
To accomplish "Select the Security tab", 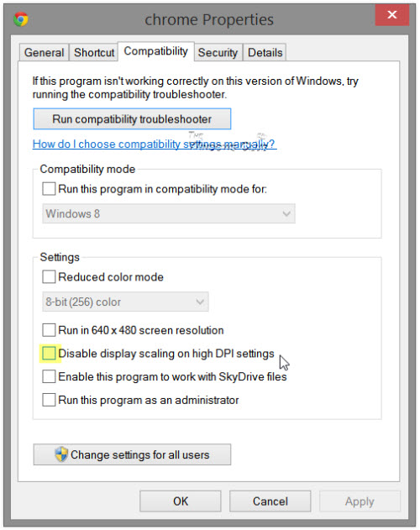I will 218,52.
